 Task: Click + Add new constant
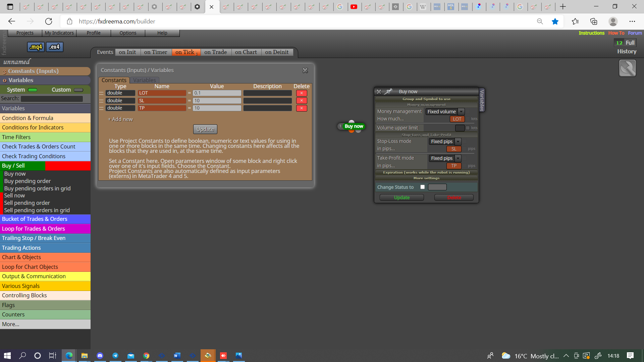click(120, 119)
